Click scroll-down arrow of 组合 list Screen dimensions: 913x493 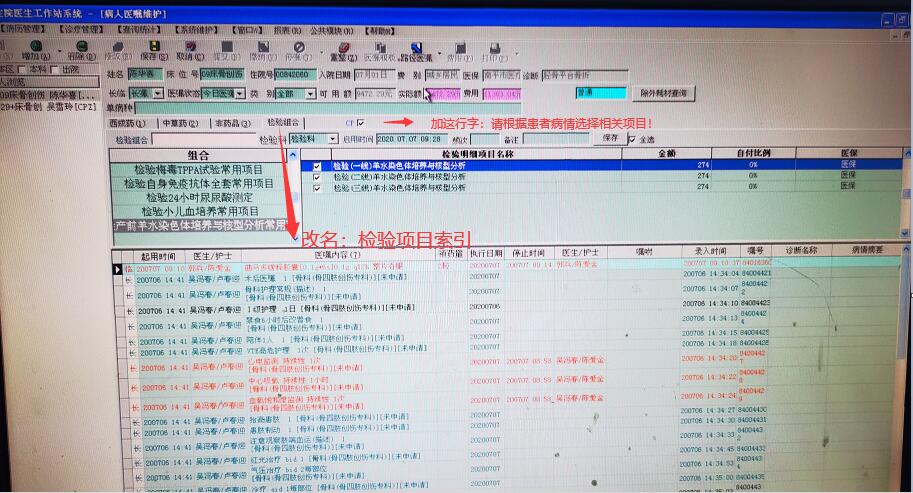pos(295,237)
